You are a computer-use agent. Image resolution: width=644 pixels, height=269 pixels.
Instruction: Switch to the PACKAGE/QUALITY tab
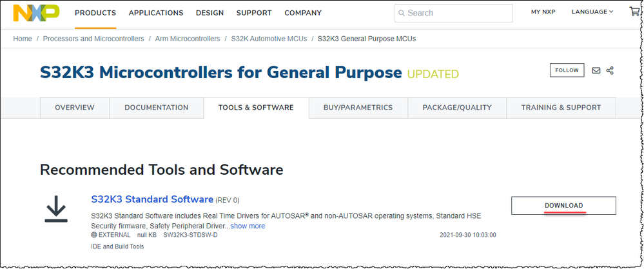tap(457, 108)
